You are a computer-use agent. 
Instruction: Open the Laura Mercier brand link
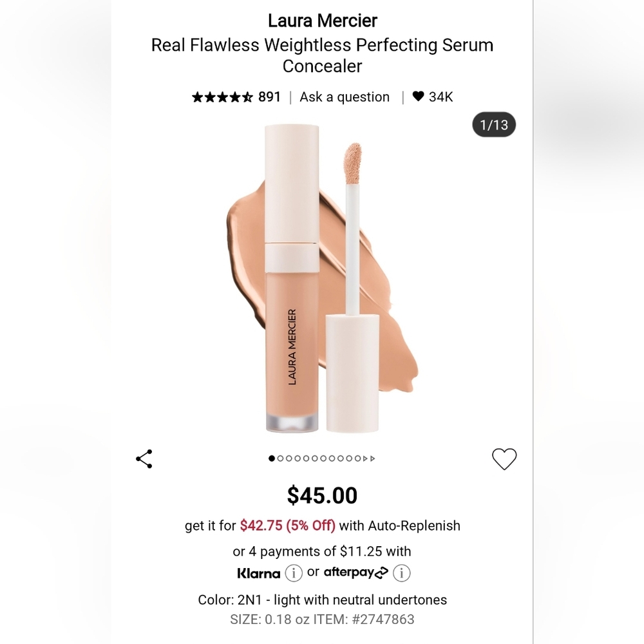click(x=323, y=21)
